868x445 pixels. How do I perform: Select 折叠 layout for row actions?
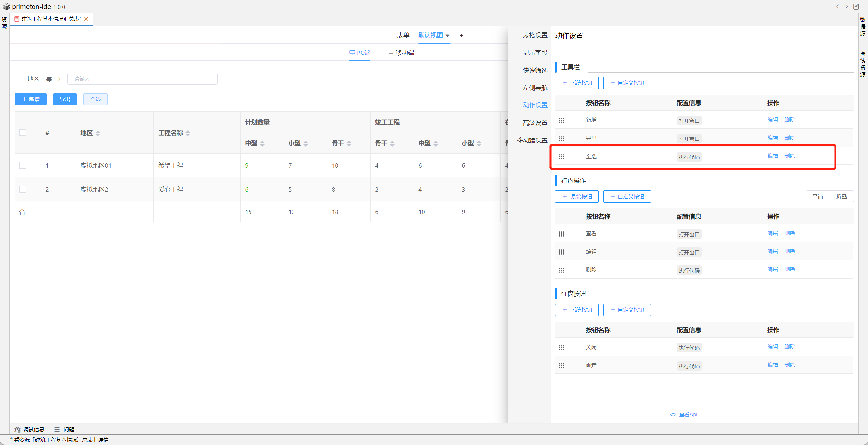click(x=841, y=196)
